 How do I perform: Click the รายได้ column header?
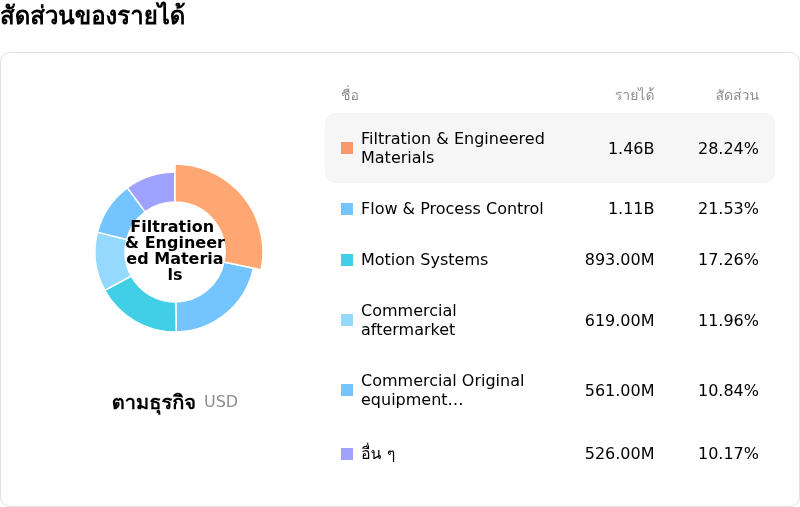(x=634, y=95)
